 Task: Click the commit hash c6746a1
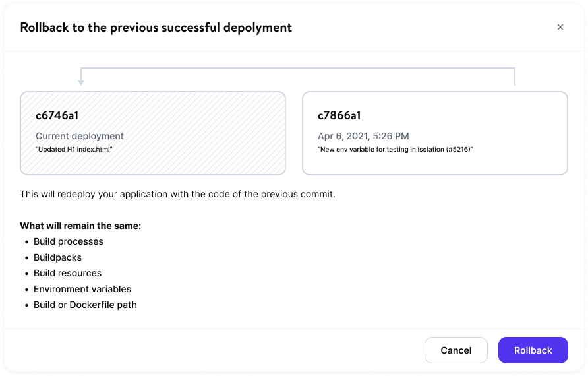coord(57,115)
